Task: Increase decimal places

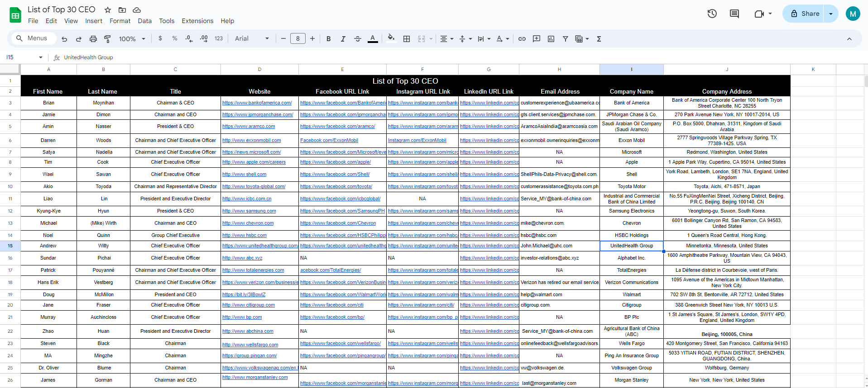Action: pyautogui.click(x=204, y=38)
